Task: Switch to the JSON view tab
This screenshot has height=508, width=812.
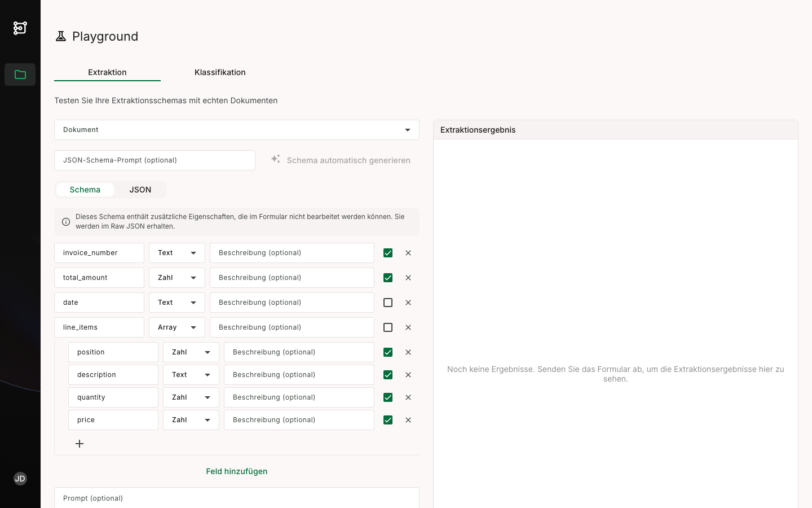Action: 140,190
